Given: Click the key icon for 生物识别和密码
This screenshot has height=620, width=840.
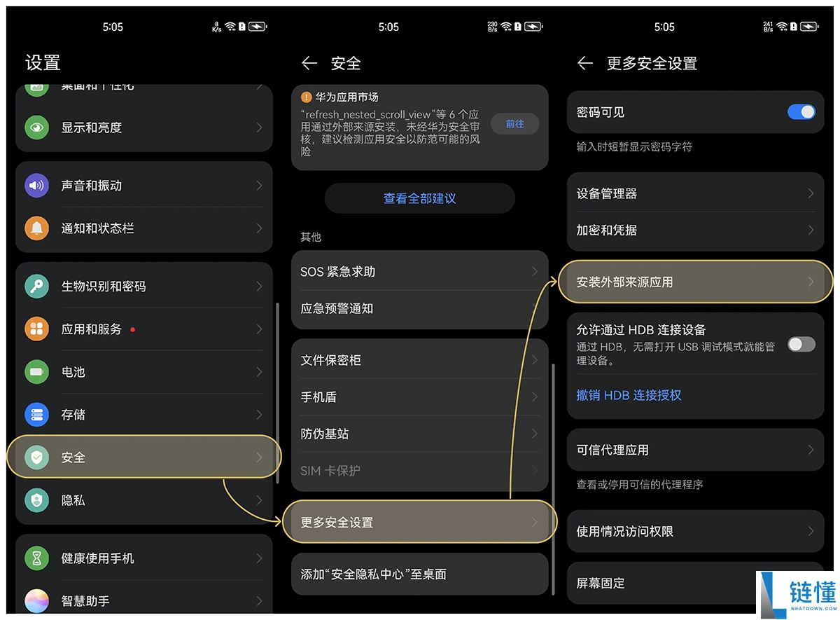Looking at the screenshot, I should pyautogui.click(x=37, y=285).
